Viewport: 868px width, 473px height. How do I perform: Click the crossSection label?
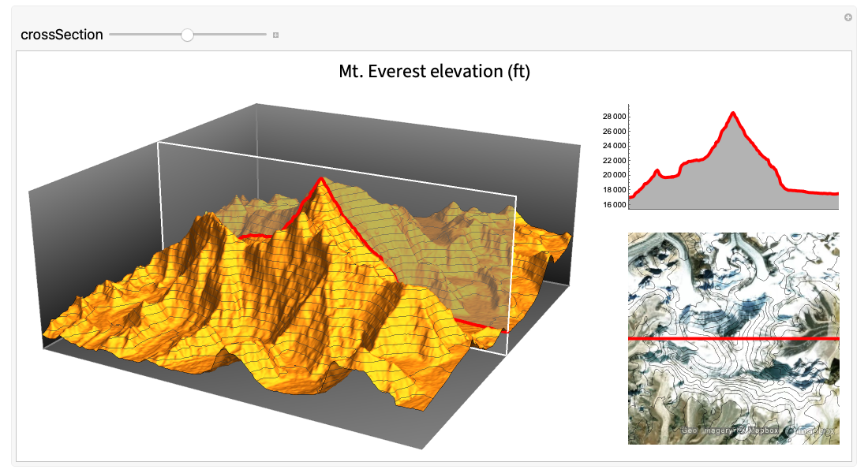point(62,35)
